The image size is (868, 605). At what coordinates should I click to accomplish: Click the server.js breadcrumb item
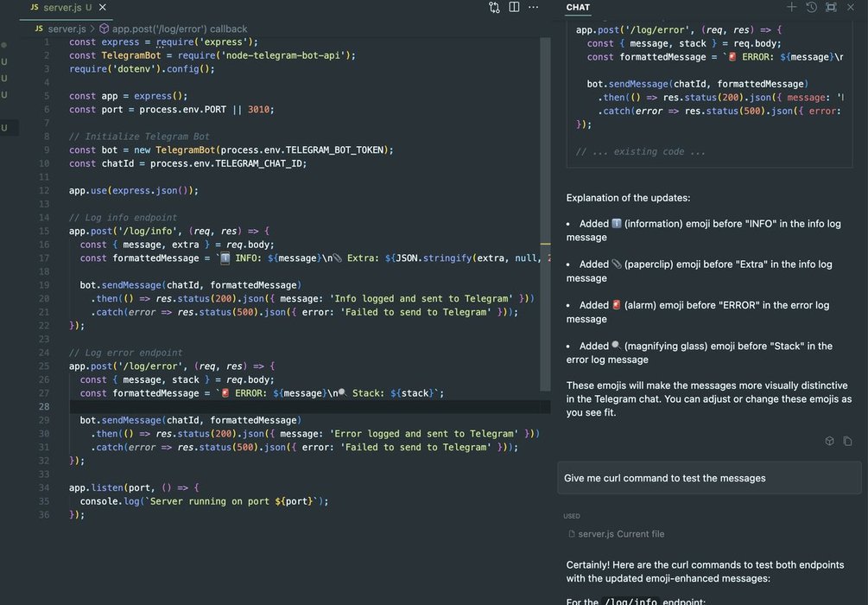pyautogui.click(x=66, y=29)
